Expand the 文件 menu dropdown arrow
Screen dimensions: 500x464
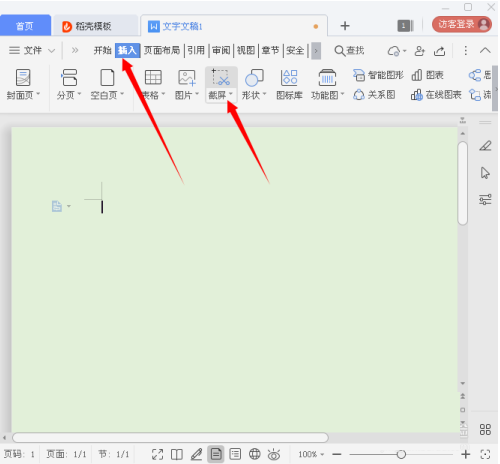click(52, 51)
